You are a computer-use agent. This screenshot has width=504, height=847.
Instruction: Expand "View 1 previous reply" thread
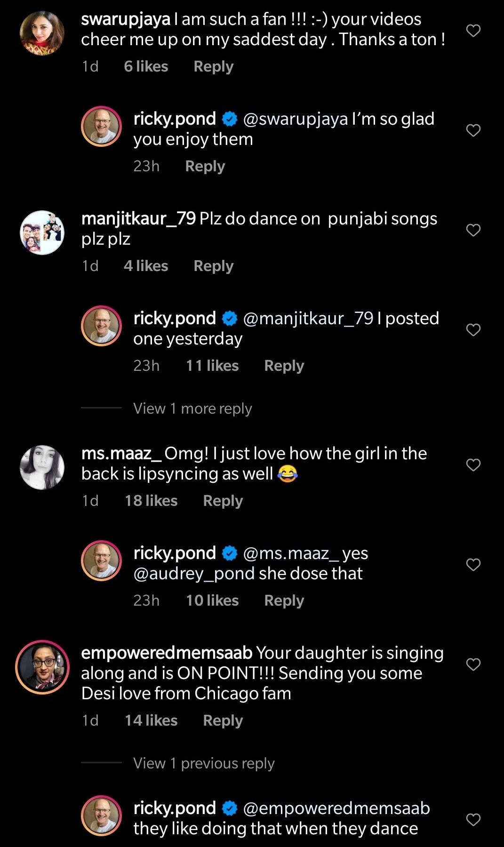(204, 763)
